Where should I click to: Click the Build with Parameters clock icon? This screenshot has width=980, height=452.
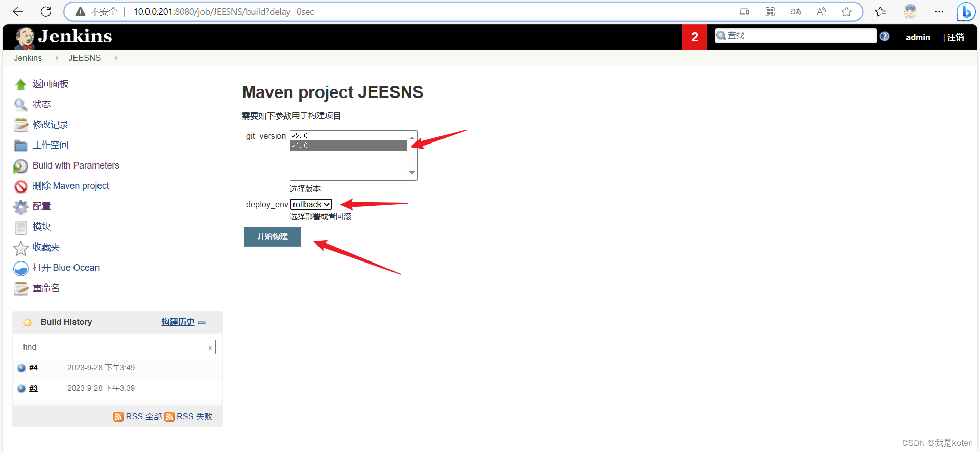point(20,166)
